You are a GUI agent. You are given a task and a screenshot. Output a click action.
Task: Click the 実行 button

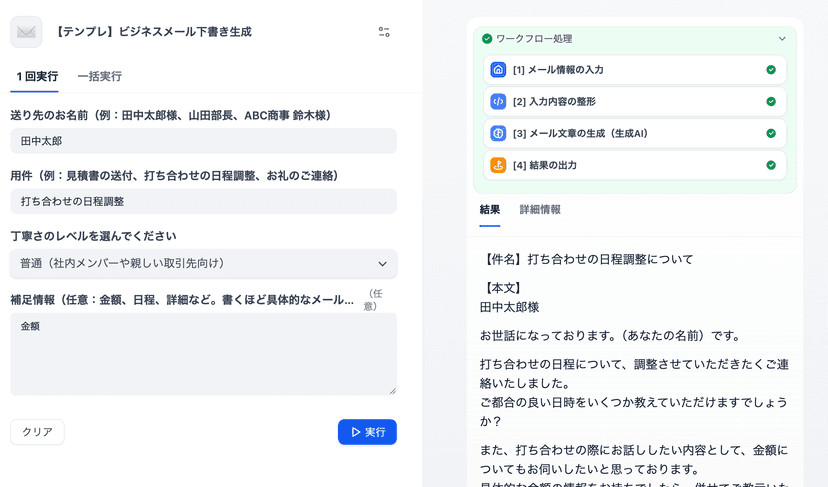point(368,432)
